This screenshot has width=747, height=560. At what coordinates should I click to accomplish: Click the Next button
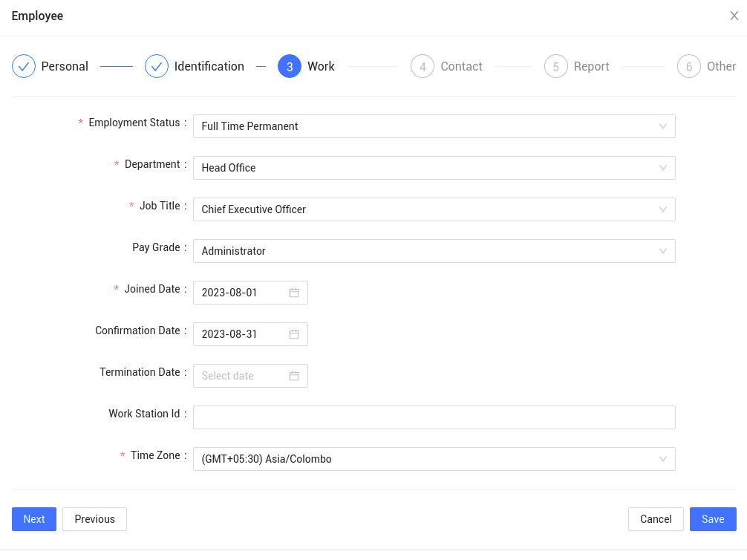point(34,519)
